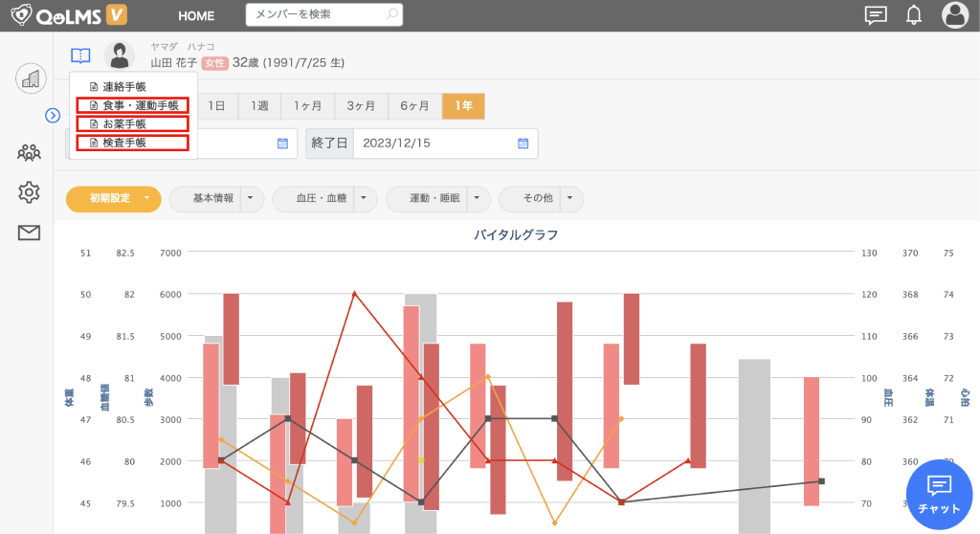Image resolution: width=980 pixels, height=534 pixels.
Task: Click the building facility icon in sidebar
Action: (x=31, y=78)
